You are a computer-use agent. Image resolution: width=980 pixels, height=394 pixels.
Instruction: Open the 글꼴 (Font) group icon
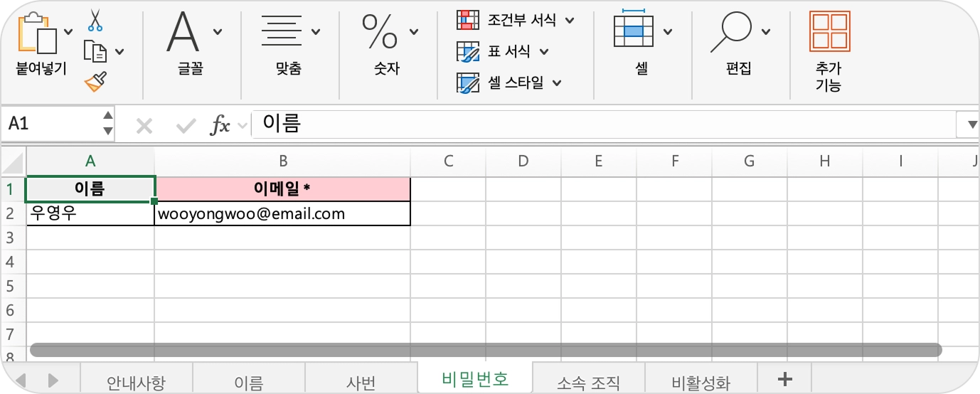pos(183,33)
